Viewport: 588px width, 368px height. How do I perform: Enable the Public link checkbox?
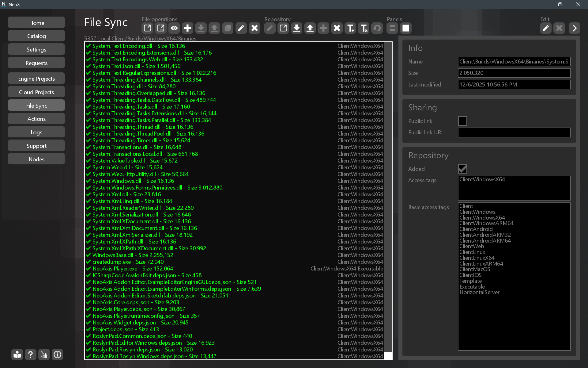(x=462, y=121)
